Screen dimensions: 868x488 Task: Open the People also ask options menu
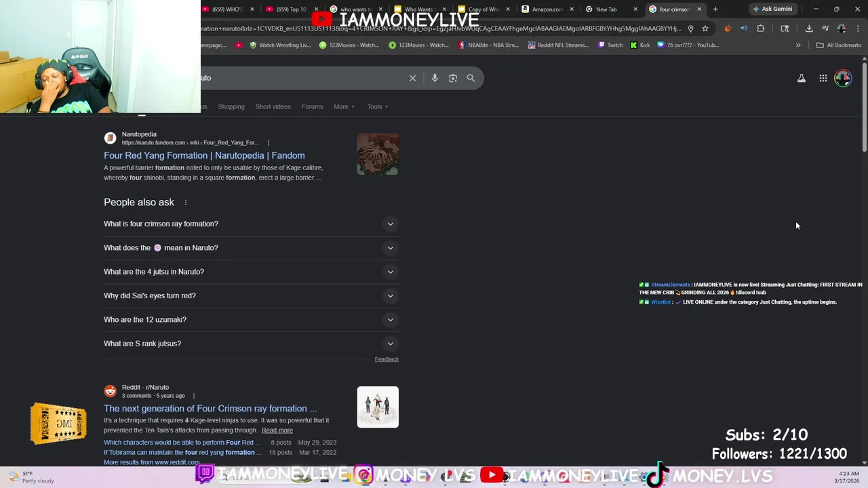pyautogui.click(x=186, y=203)
